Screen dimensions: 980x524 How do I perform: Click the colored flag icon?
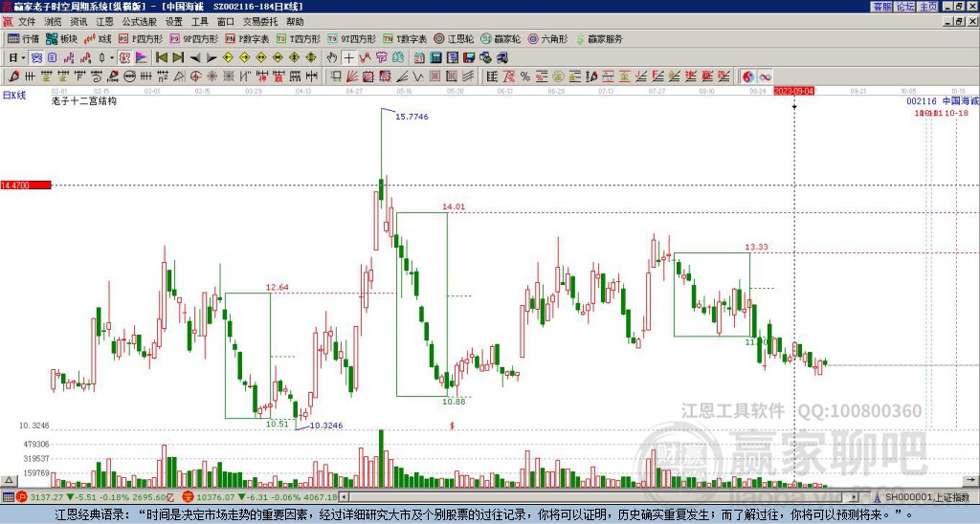142,57
